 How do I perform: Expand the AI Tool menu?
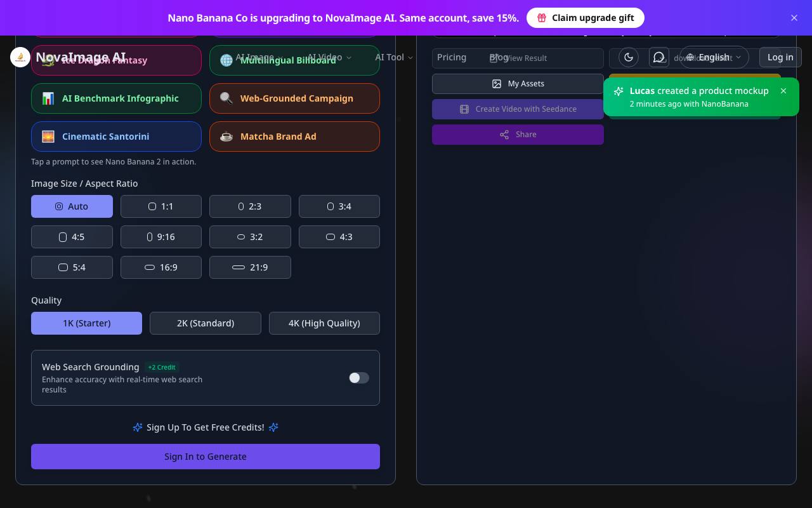pyautogui.click(x=394, y=57)
